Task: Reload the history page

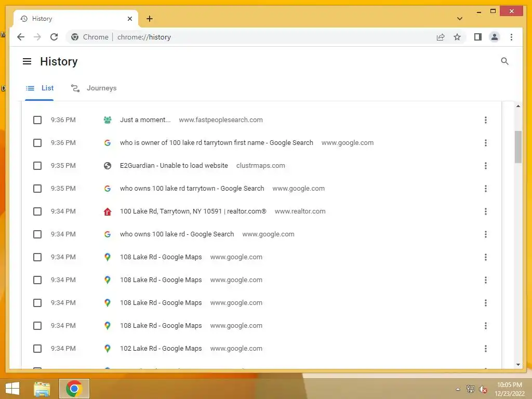Action: [x=54, y=37]
